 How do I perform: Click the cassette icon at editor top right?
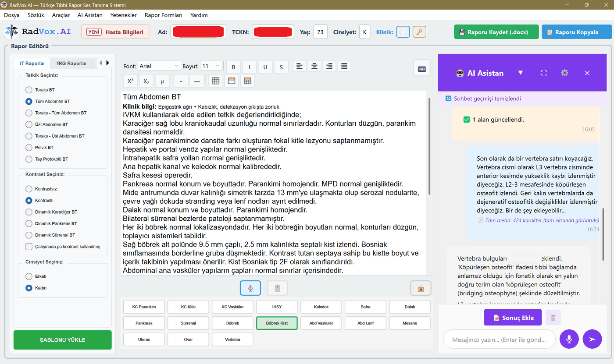422,69
